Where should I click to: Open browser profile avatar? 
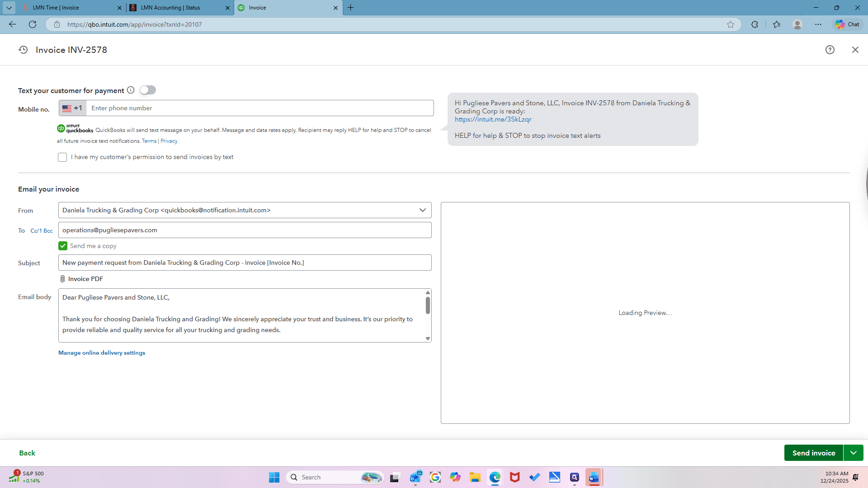[797, 24]
